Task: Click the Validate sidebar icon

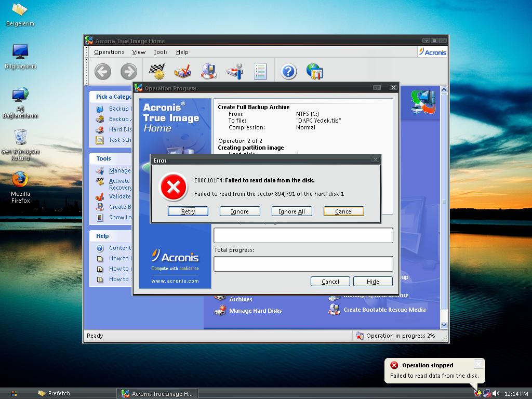Action: click(x=100, y=196)
